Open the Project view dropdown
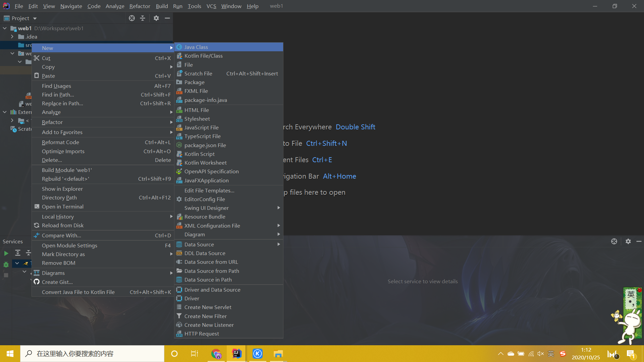The height and width of the screenshot is (362, 644). pos(35,18)
